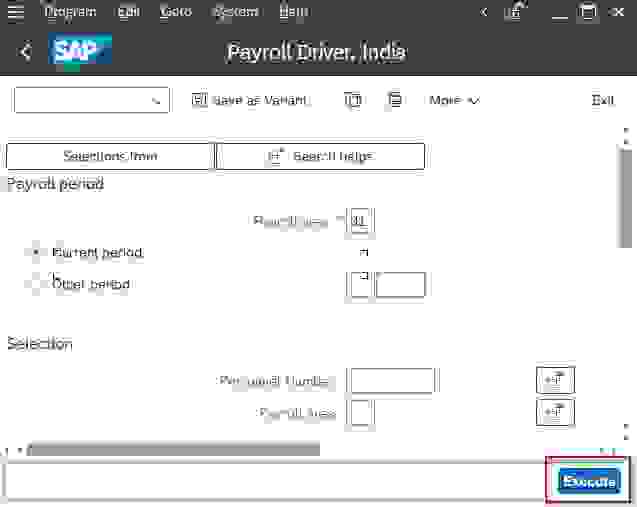Viewport: 637px width, 507px height.
Task: Expand the More dropdown
Action: (454, 100)
